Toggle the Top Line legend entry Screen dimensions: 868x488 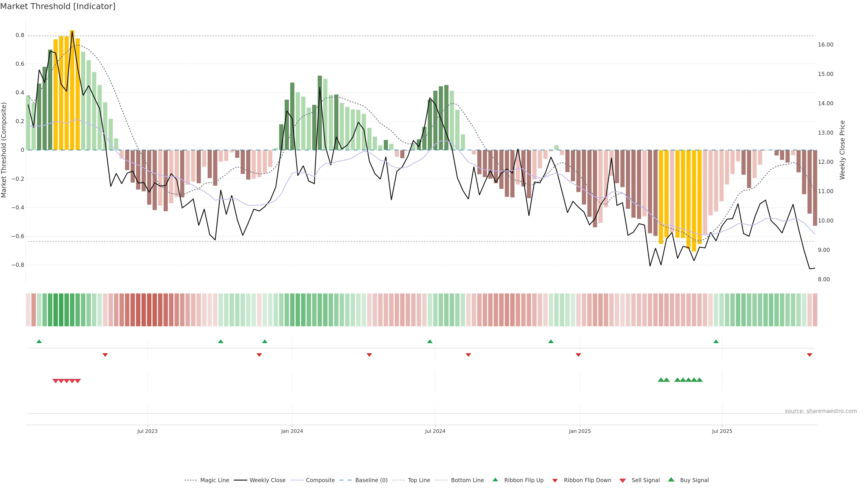419,480
